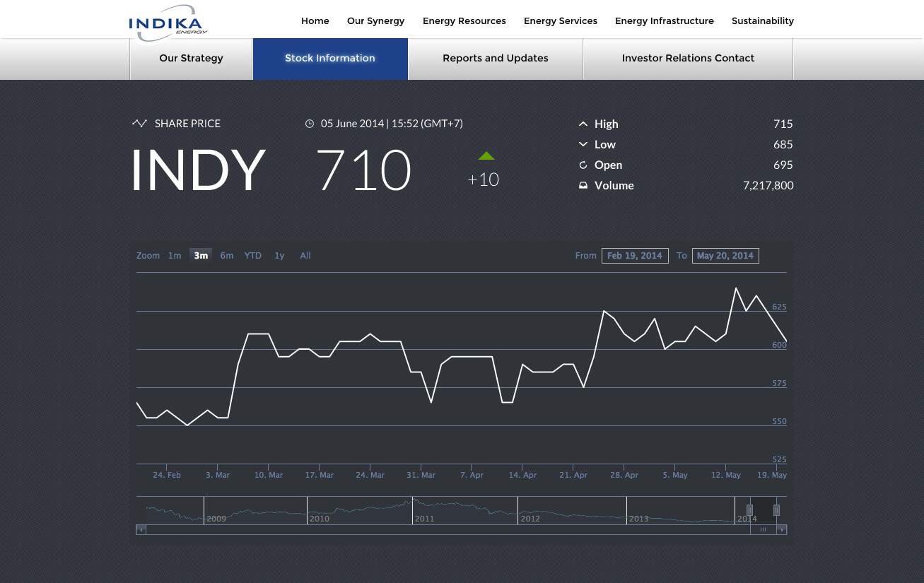This screenshot has height=583, width=924.
Task: Open Investor Relations Contact tab
Action: [688, 59]
